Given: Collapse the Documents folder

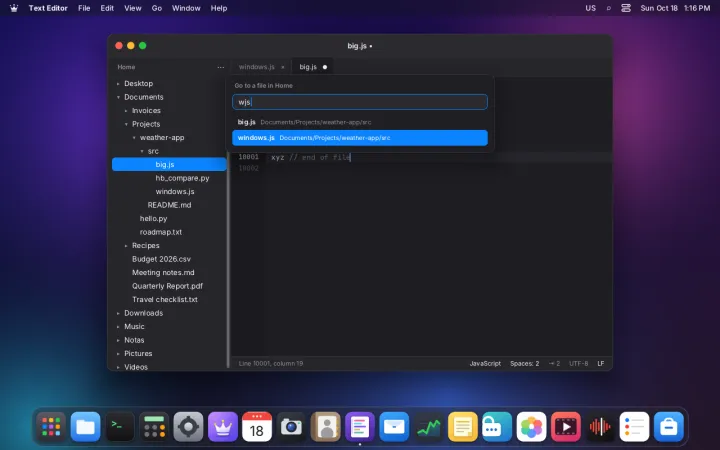Looking at the screenshot, I should [118, 97].
